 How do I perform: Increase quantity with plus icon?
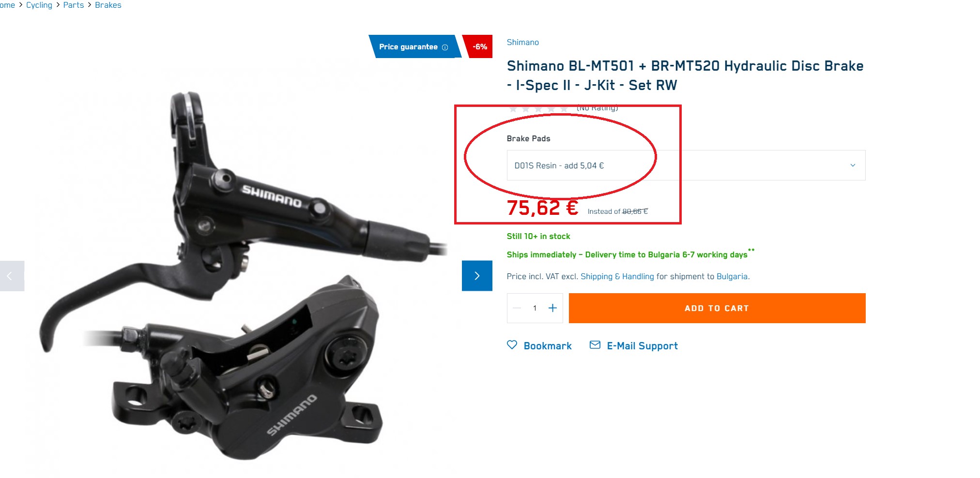pos(552,308)
